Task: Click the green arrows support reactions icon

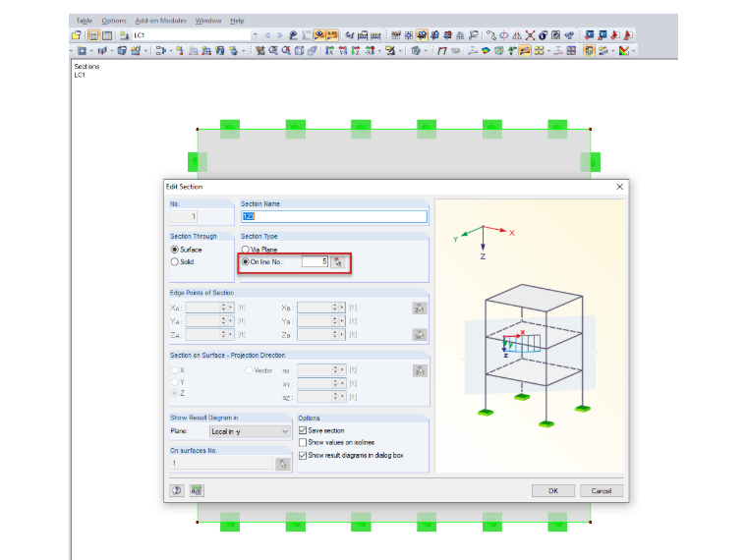Action: coord(512,50)
